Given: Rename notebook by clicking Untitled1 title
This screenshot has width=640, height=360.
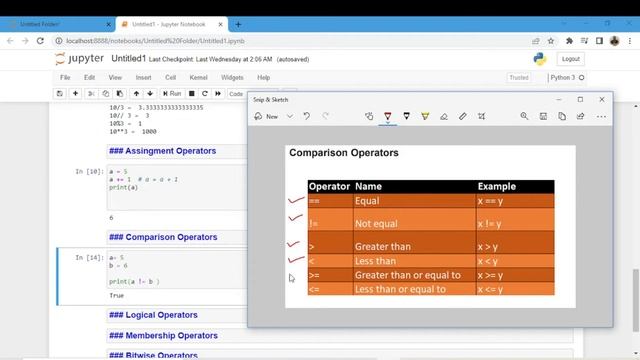Looking at the screenshot, I should (x=129, y=59).
